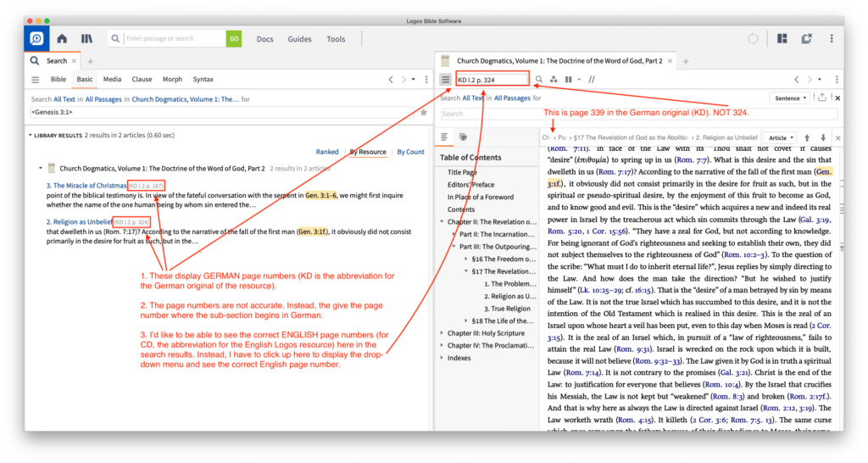Open Search panel history dropdown arrow
The image size is (868, 463).
413,80
